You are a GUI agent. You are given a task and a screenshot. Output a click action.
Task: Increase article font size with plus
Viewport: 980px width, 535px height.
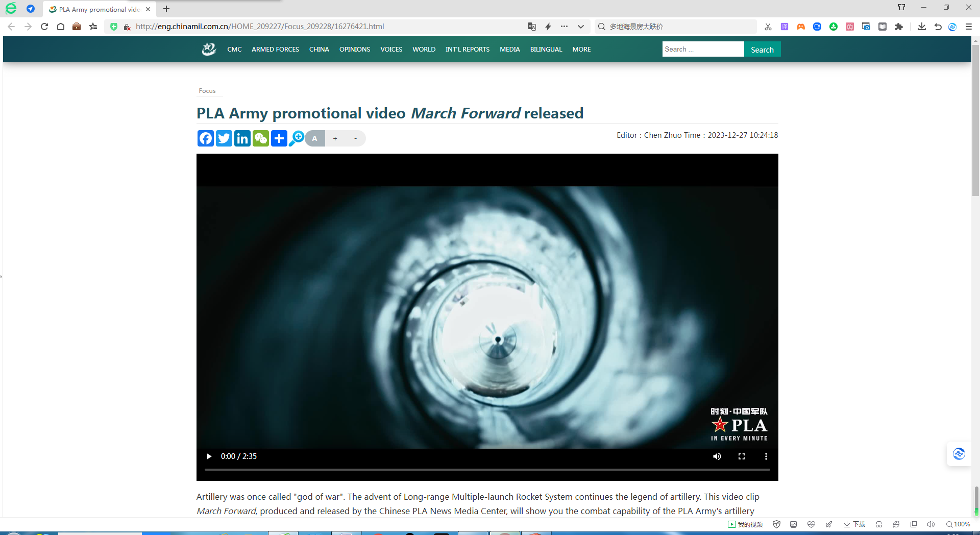pos(335,138)
